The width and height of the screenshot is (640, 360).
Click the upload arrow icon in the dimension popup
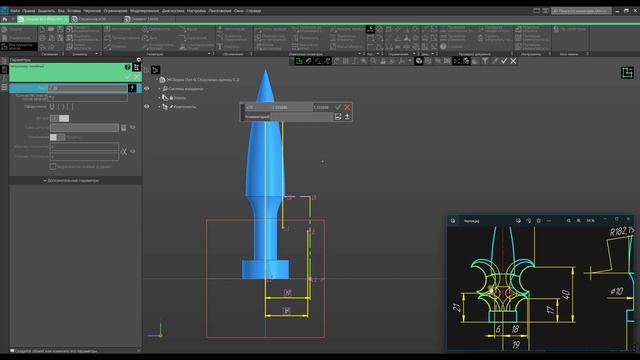(x=347, y=117)
